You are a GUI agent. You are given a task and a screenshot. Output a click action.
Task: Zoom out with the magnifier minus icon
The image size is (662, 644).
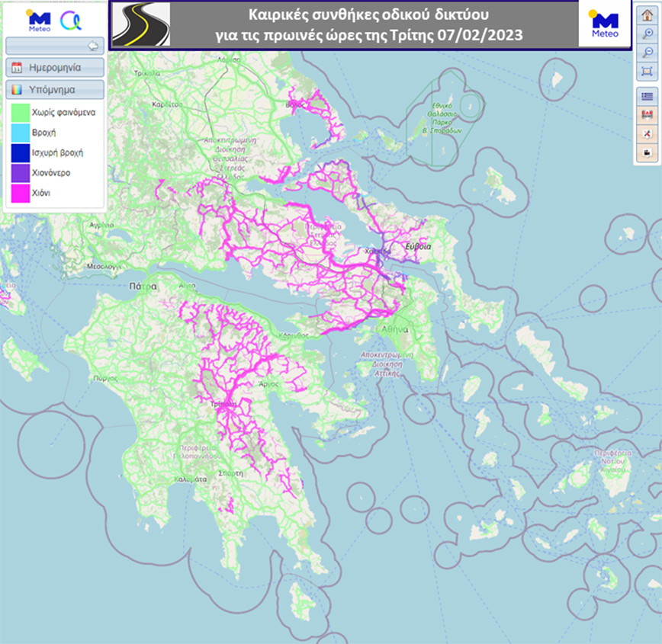pos(647,53)
